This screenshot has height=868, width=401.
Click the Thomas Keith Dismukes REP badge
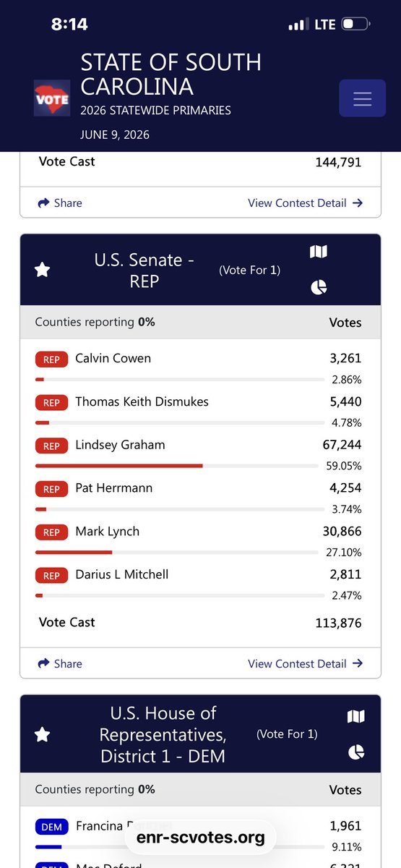click(51, 403)
